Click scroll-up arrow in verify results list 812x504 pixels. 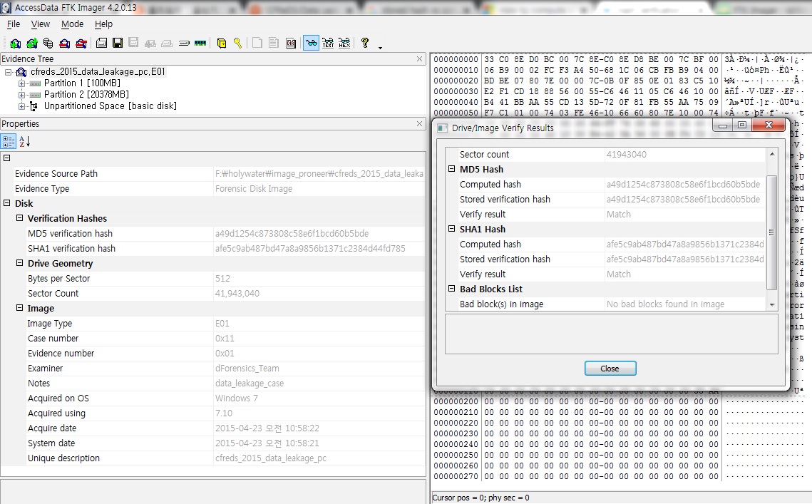(772, 155)
